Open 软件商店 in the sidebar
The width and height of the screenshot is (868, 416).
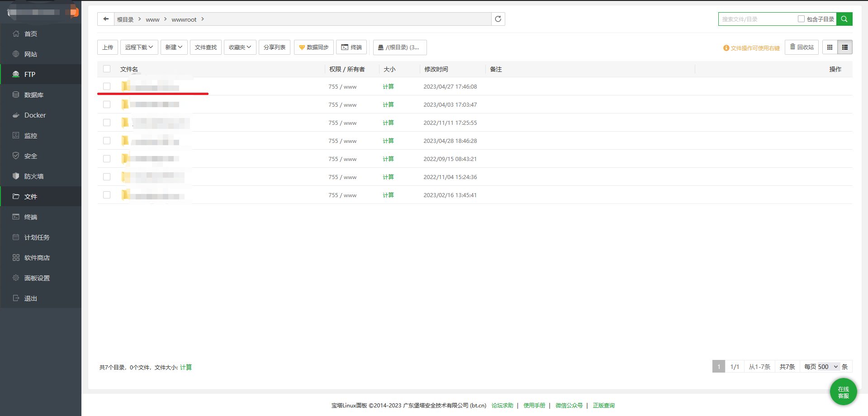(41, 258)
